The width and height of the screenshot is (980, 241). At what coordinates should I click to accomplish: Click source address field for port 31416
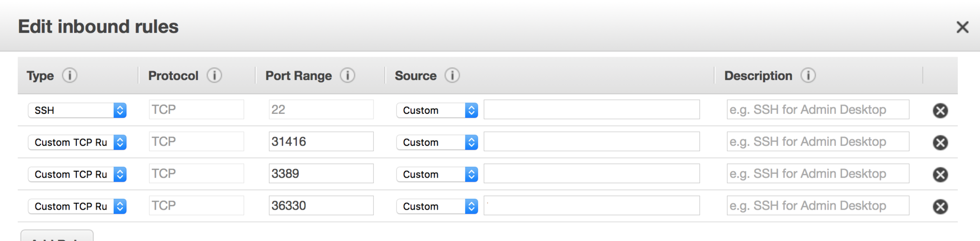(x=647, y=142)
